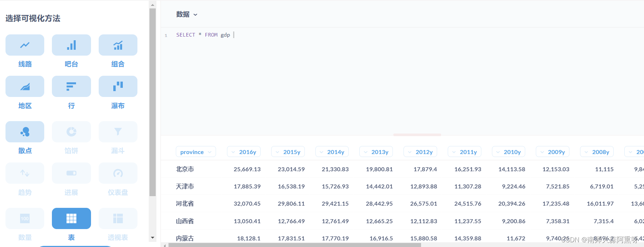Screen dimensions: 644x247
Task: Click the 散点 label text
Action: coord(25,151)
